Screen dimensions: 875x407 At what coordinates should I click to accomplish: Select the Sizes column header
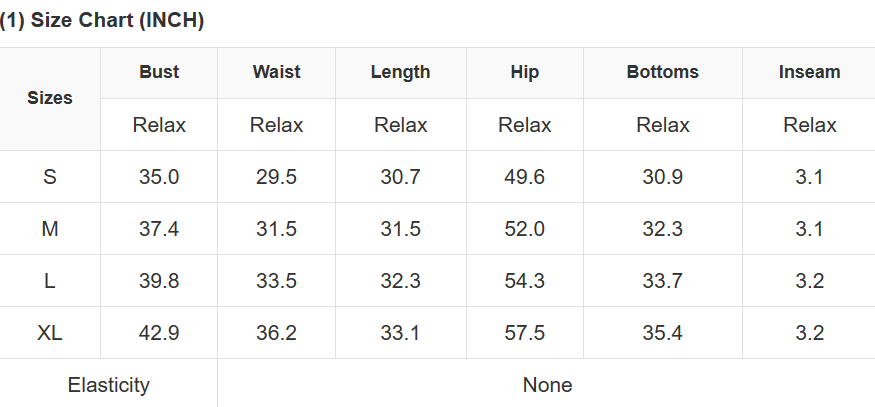pos(50,98)
